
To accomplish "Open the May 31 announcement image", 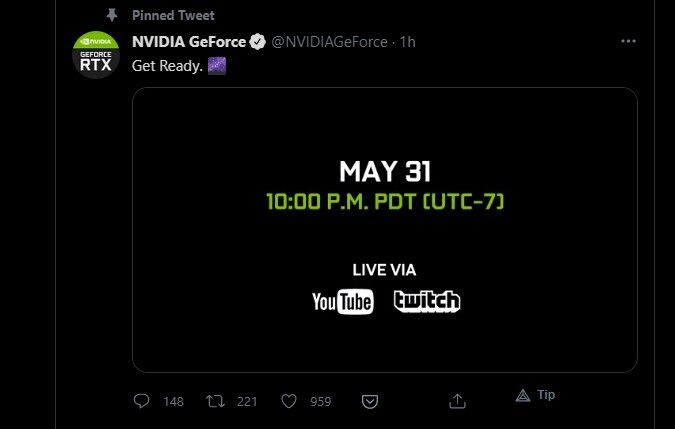I will point(384,230).
